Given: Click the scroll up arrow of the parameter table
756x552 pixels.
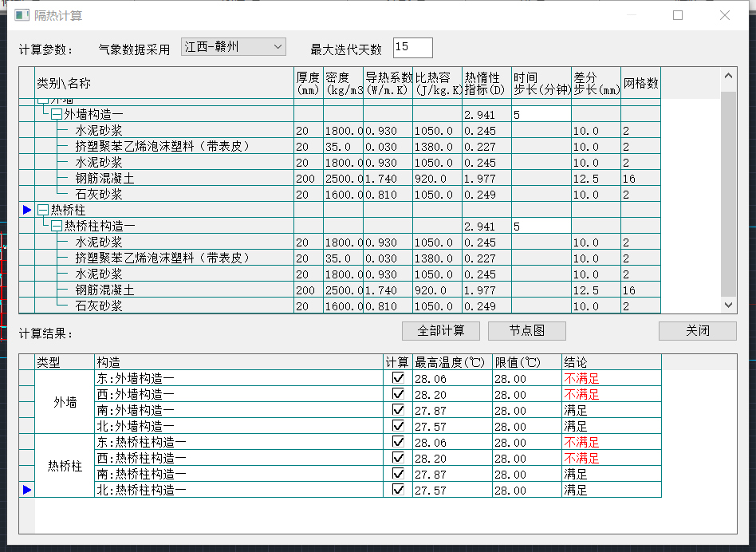Looking at the screenshot, I should pyautogui.click(x=729, y=76).
